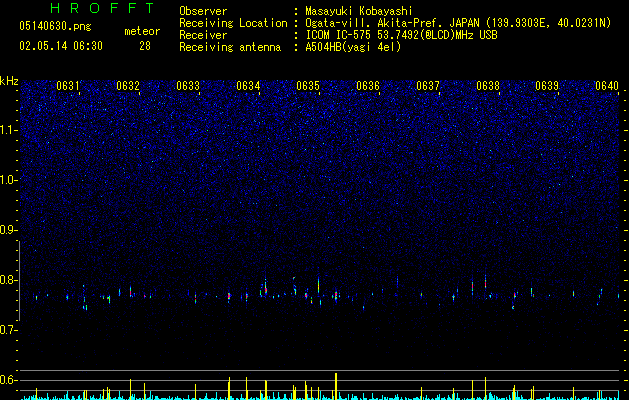Click the HROFFT title text
The height and width of the screenshot is (400, 629).
[103, 8]
